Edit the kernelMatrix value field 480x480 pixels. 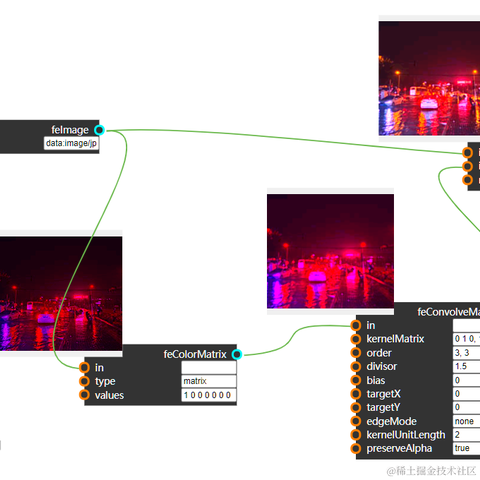click(466, 339)
